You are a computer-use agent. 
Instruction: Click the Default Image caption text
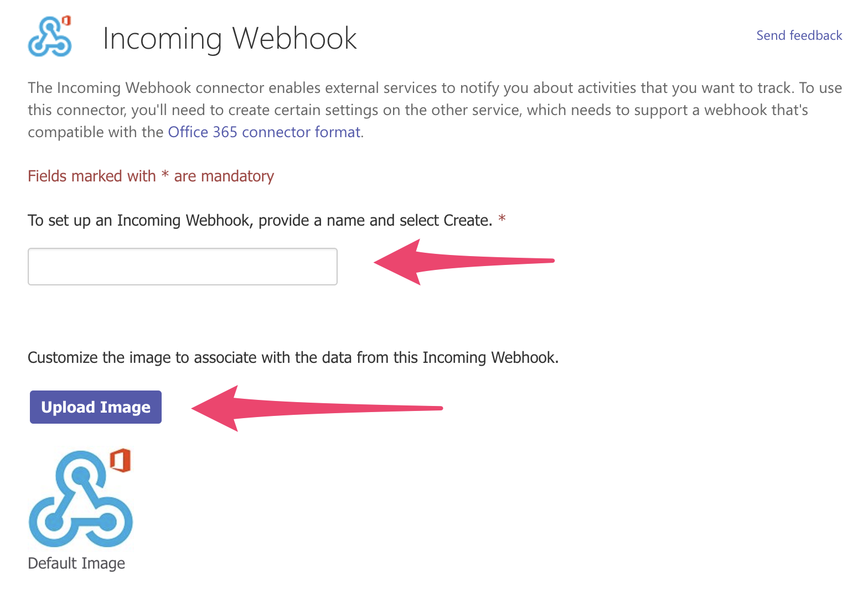[76, 563]
